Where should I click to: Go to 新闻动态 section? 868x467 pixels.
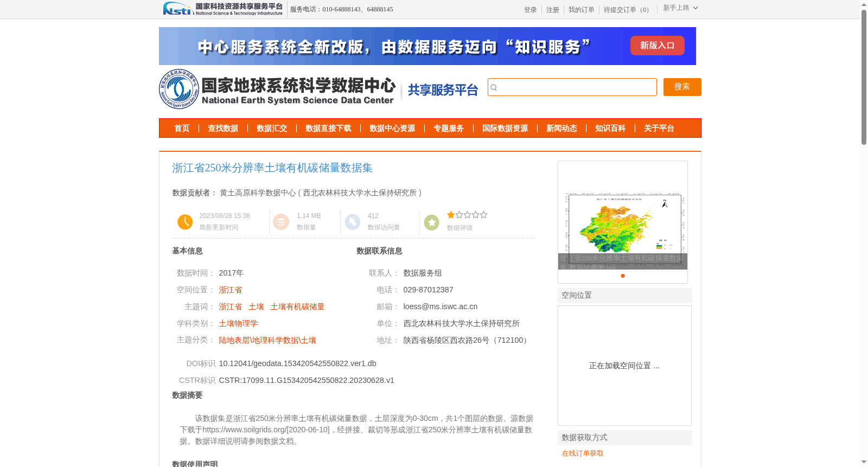[561, 129]
